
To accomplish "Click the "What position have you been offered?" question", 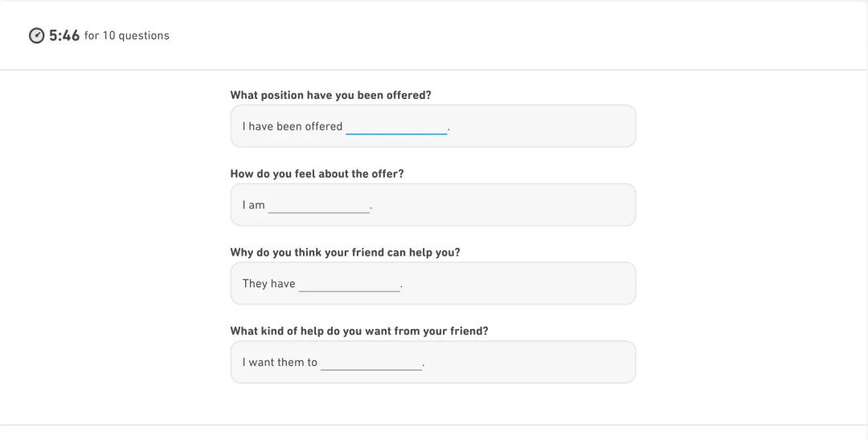I will (x=330, y=95).
